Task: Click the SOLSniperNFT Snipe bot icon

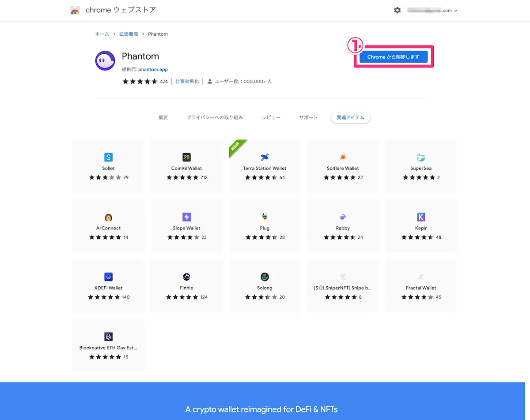Action: 343,277
